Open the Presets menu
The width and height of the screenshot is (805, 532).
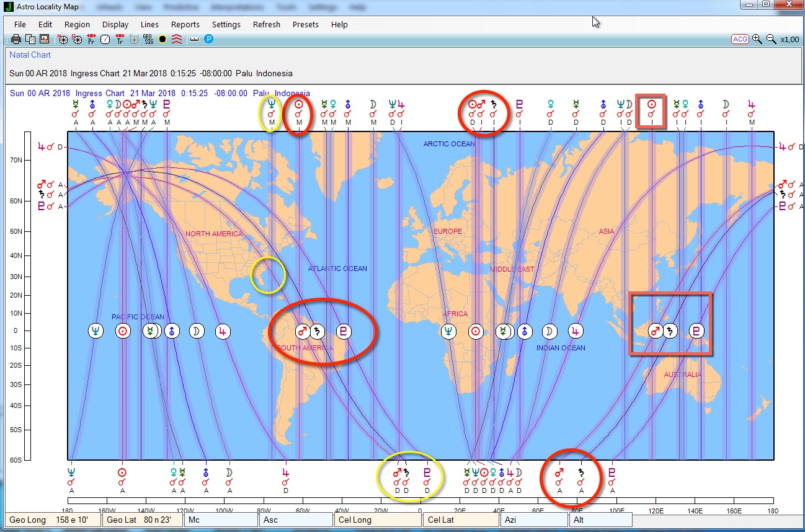(x=305, y=25)
